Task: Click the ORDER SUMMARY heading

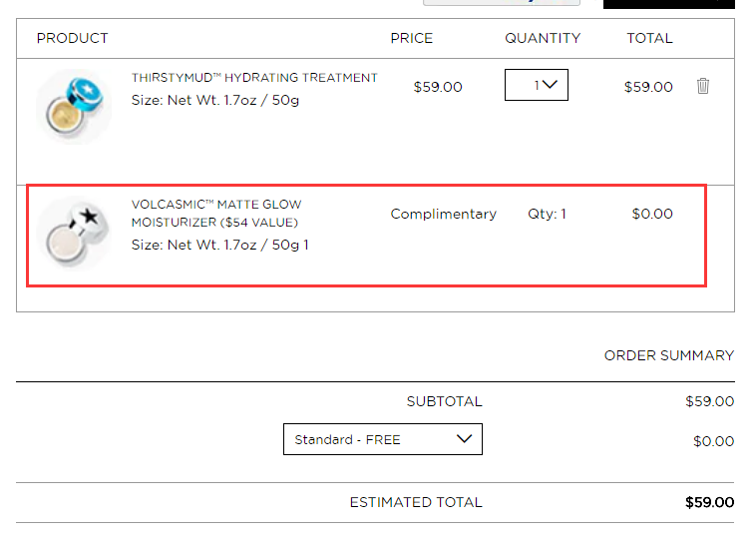Action: tap(669, 355)
